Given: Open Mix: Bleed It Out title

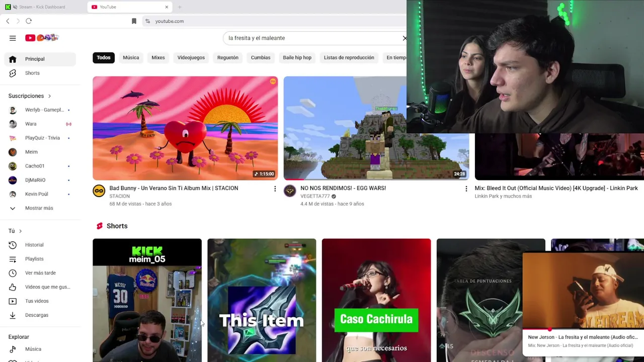Looking at the screenshot, I should point(556,189).
